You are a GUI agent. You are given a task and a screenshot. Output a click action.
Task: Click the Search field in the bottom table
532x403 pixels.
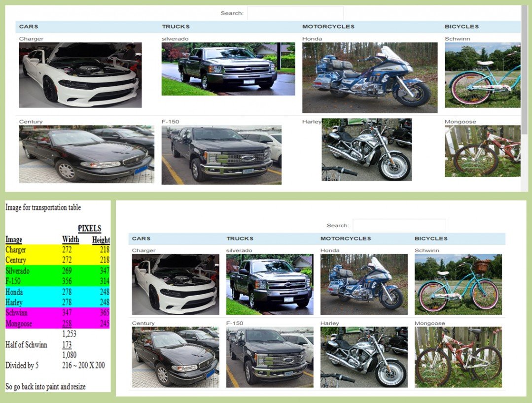(x=399, y=226)
